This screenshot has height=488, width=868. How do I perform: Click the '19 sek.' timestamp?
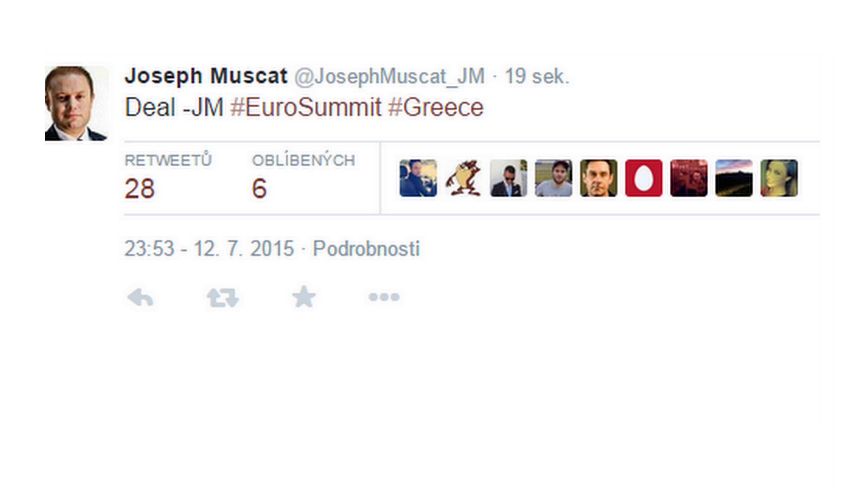[536, 76]
